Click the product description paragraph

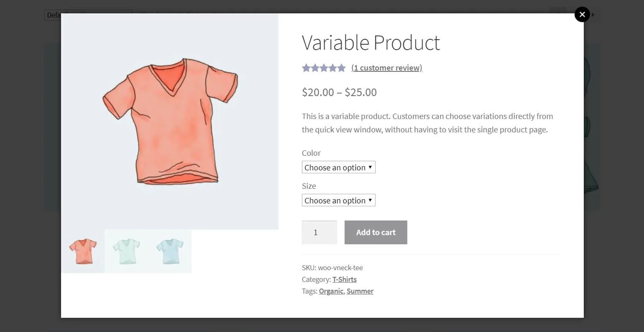427,123
